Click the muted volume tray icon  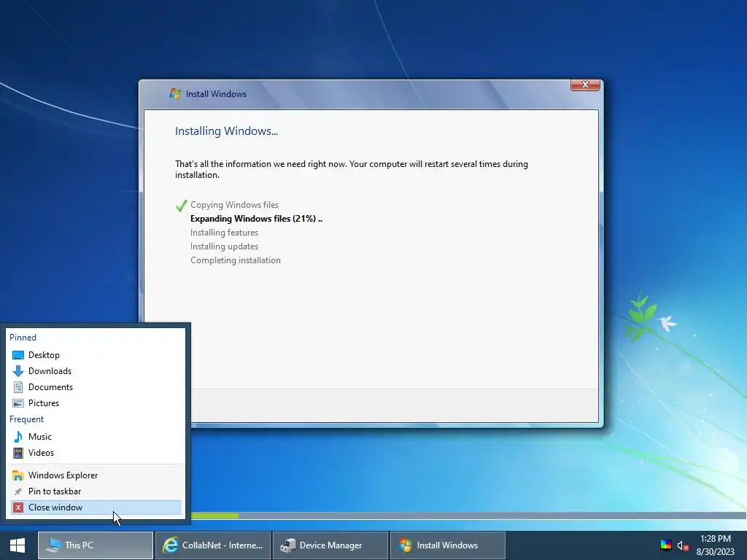pyautogui.click(x=683, y=545)
